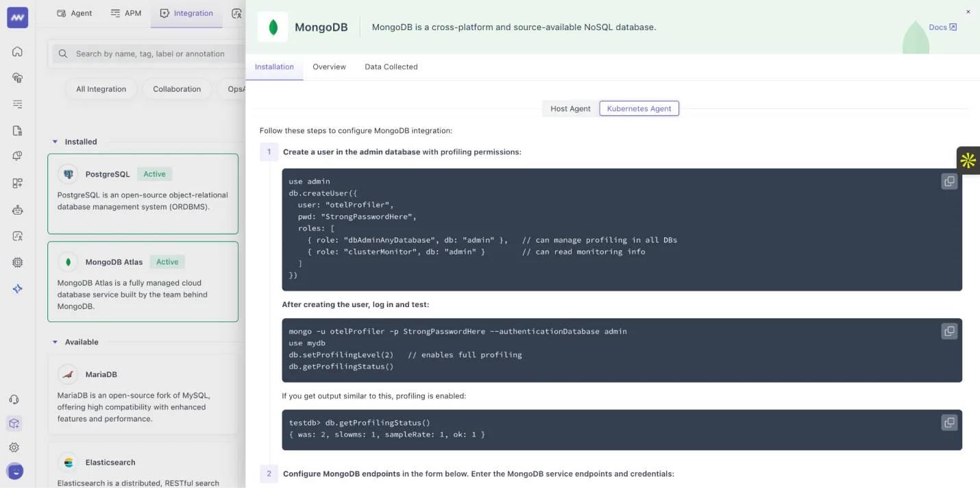Click the MongoDB Atlas leaf icon

68,262
